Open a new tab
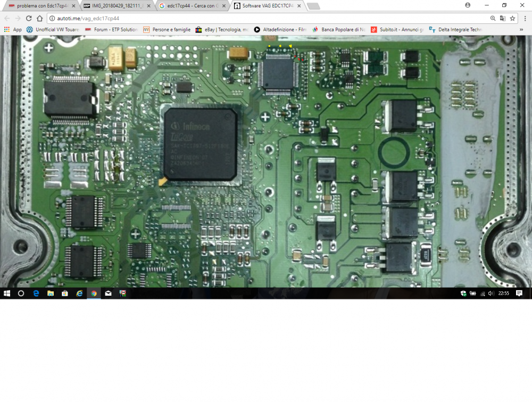The height and width of the screenshot is (402, 532). [313, 6]
